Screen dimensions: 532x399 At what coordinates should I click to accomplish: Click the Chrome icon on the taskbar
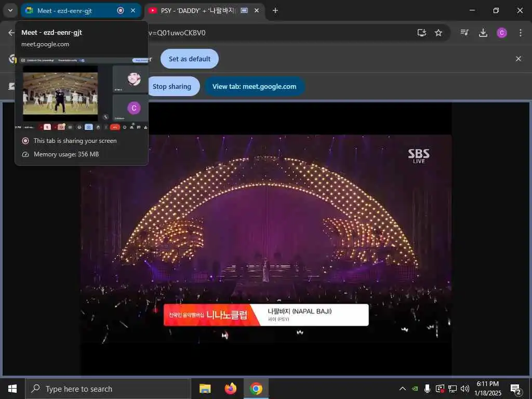(x=256, y=389)
